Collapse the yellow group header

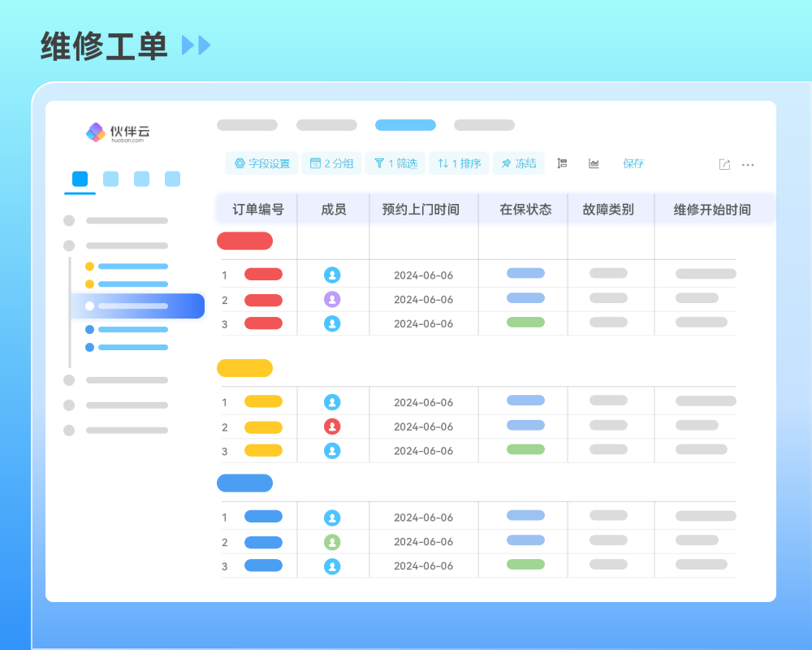(244, 368)
